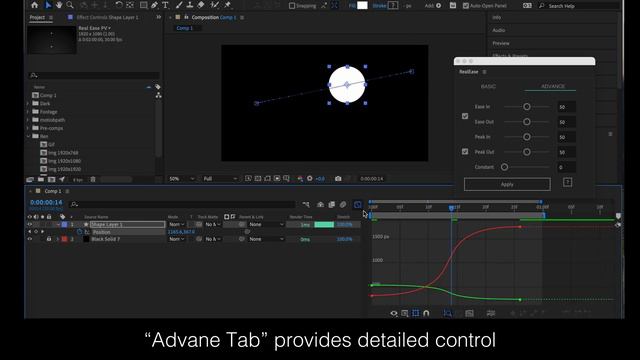Click the hide shy layers icon
The image size is (640, 360).
320,204
